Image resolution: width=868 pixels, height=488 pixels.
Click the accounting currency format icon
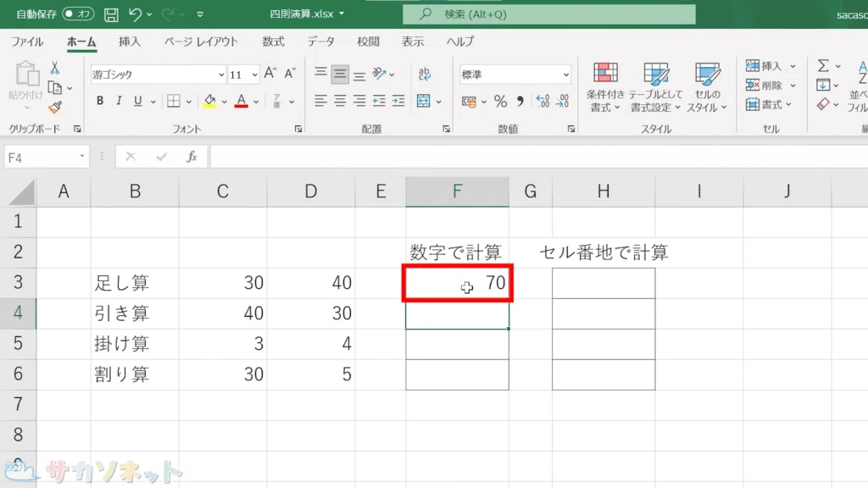(x=469, y=102)
